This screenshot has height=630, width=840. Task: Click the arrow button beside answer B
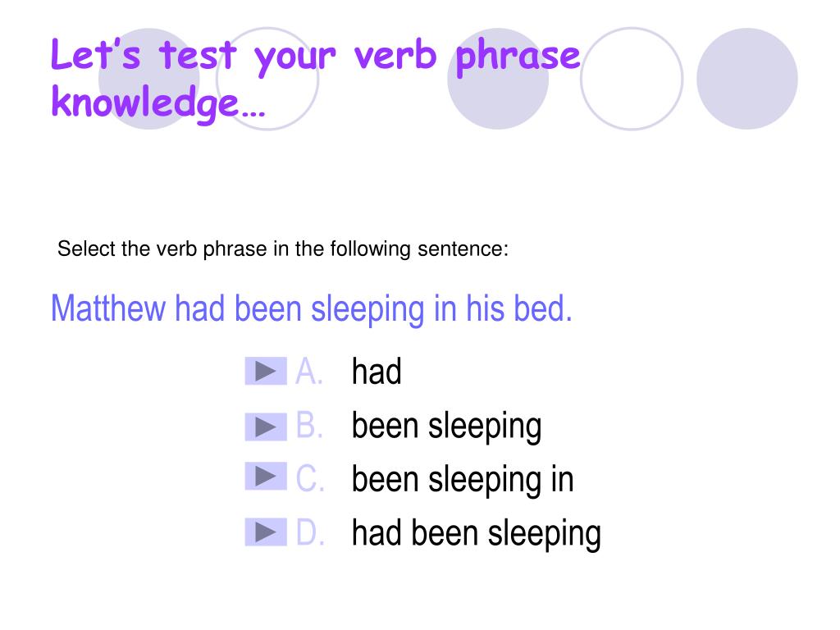click(266, 427)
